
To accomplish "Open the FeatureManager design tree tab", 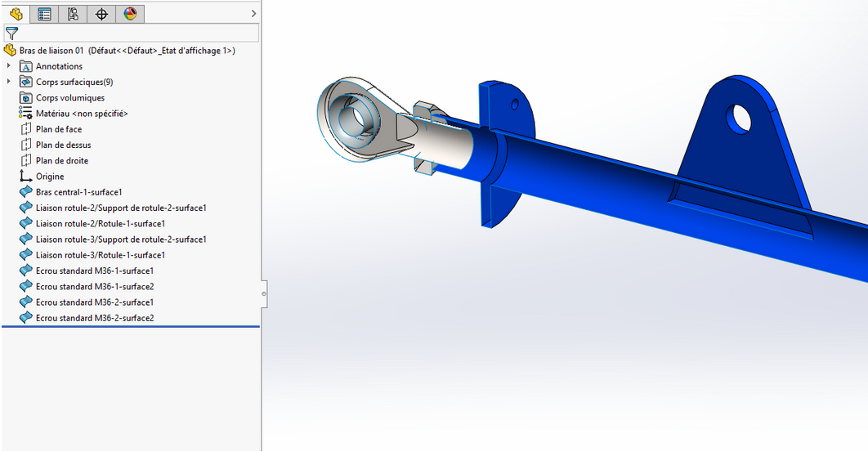I will coord(16,14).
